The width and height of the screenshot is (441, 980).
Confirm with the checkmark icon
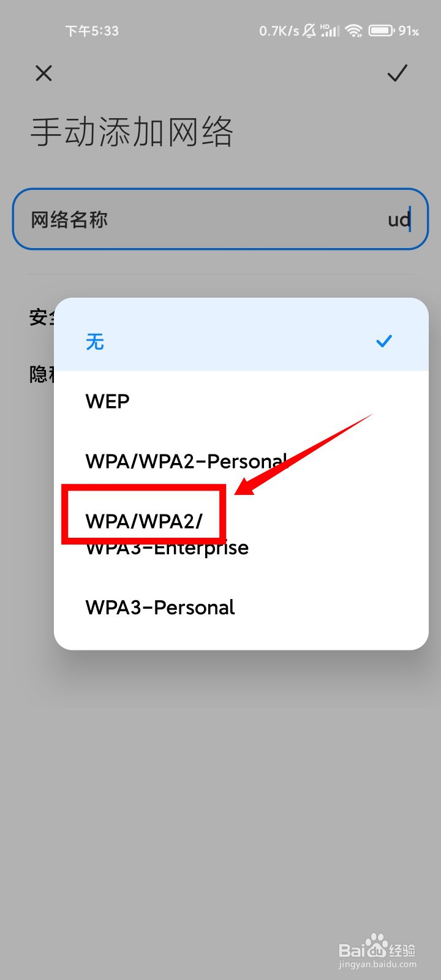point(397,73)
